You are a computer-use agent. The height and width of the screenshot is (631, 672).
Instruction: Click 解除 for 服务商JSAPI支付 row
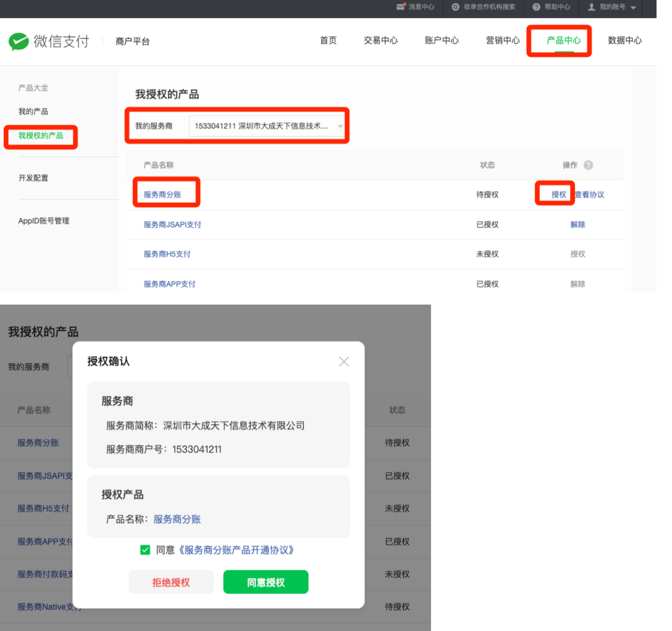(x=578, y=225)
